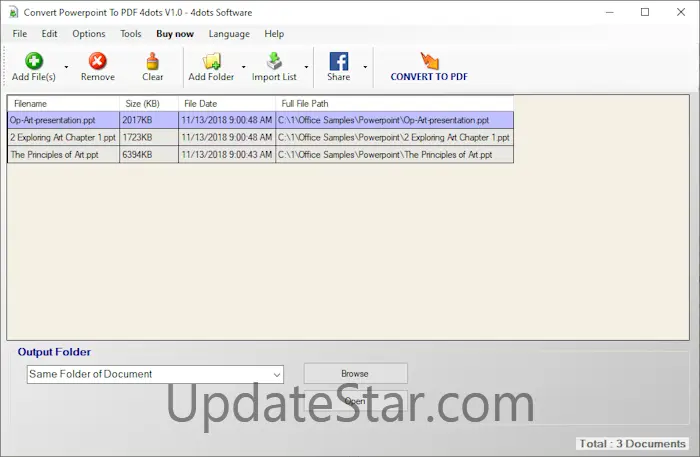Click the 2 Exploring Art Chapter 1.ppt full path cell
This screenshot has width=700, height=457.
(x=395, y=137)
